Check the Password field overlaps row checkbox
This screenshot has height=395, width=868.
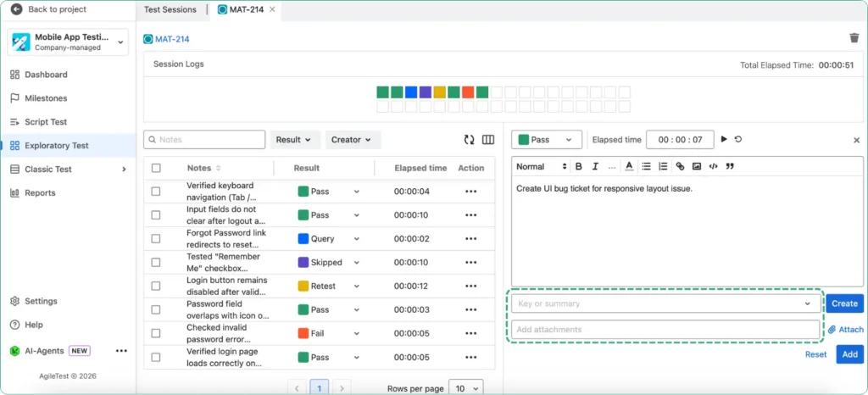(156, 309)
